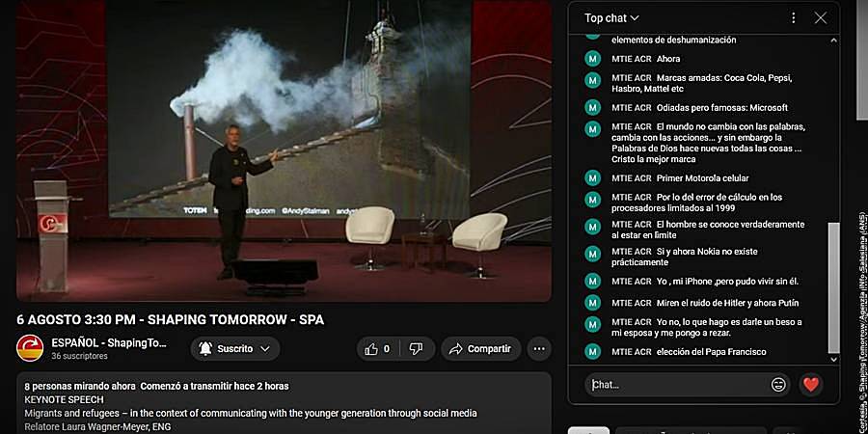Viewport: 868px width, 434px height.
Task: Click the video player to pause
Action: (284, 150)
